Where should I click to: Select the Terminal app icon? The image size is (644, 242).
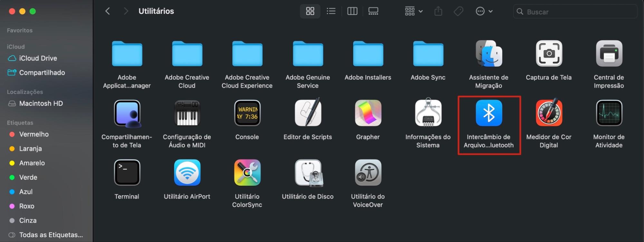pyautogui.click(x=127, y=172)
